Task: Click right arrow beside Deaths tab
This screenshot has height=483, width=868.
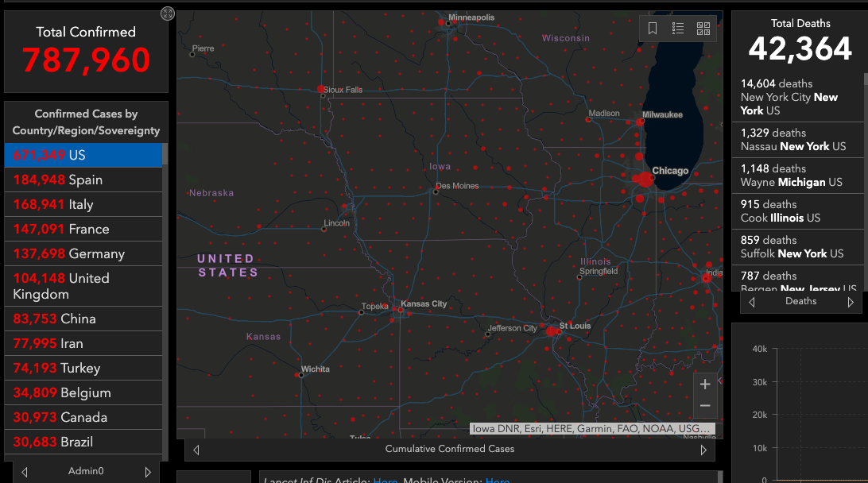Action: [851, 302]
